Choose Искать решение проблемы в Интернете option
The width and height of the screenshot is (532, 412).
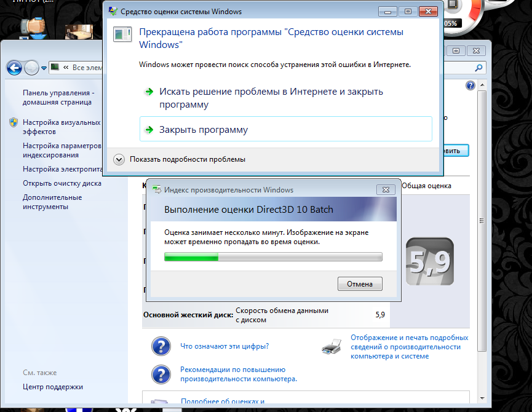coord(285,98)
